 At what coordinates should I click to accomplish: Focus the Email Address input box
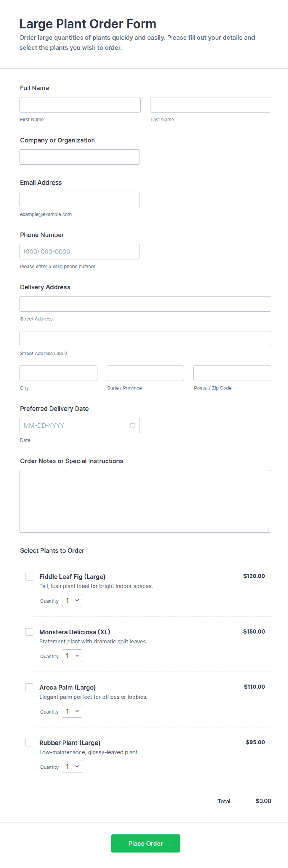(80, 199)
